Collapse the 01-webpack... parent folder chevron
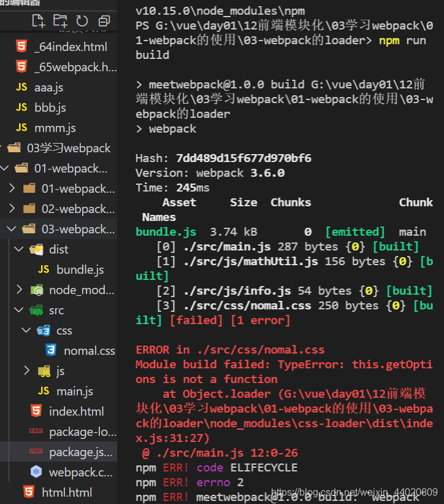444x504 pixels. tap(5, 168)
